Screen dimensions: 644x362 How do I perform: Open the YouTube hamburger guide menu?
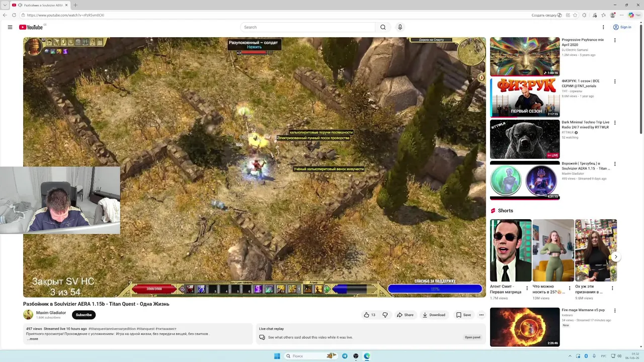(x=10, y=27)
